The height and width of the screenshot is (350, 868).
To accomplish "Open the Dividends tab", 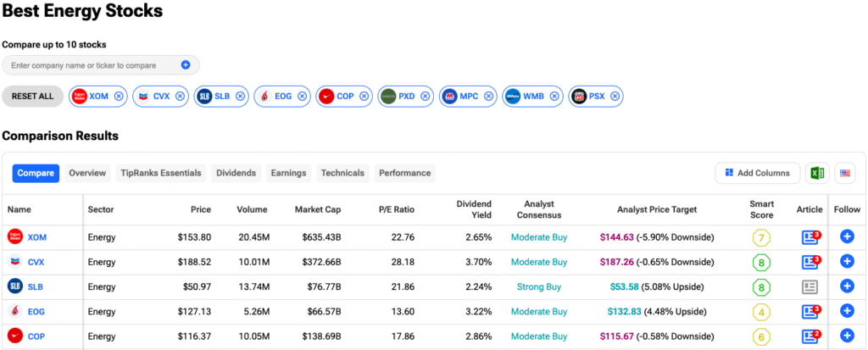I will tap(236, 173).
